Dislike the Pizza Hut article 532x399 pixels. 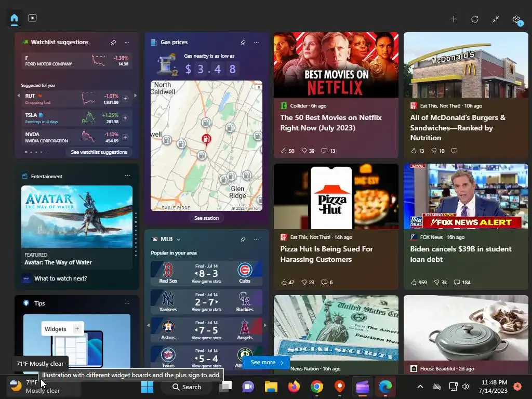(308, 282)
